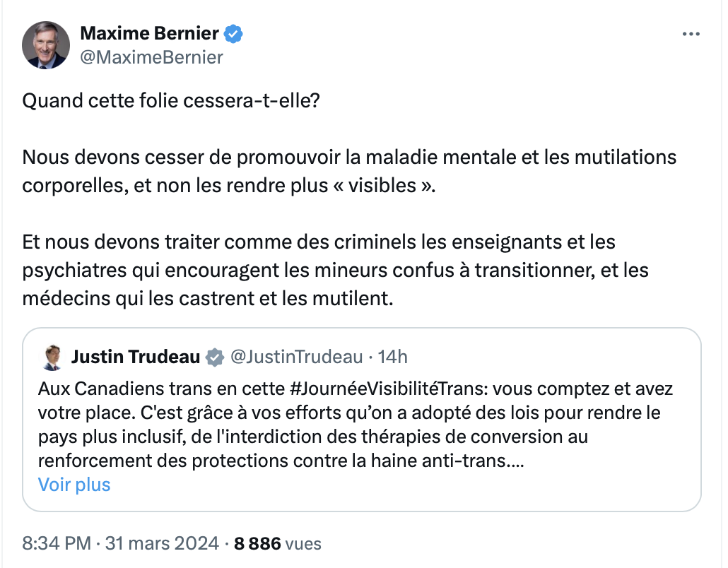Viewport: 728px width, 568px height.
Task: Open Justin Trudeau's small avatar in quoted tweet
Action: click(52, 357)
